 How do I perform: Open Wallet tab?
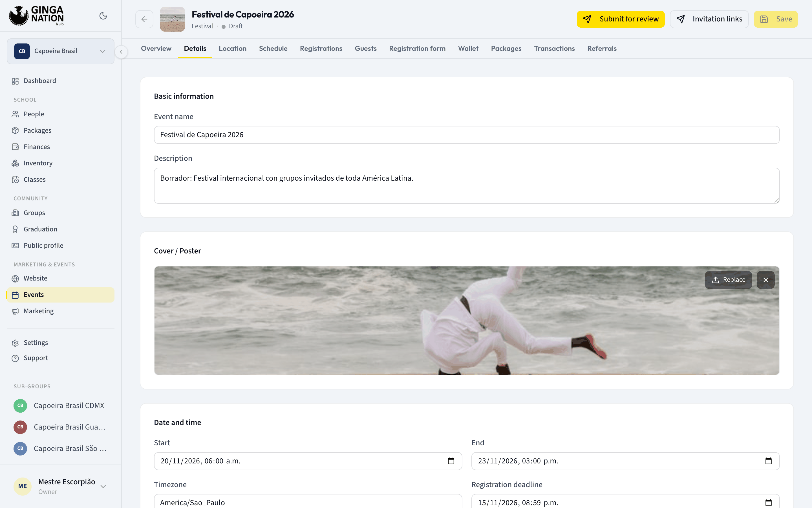(468, 48)
